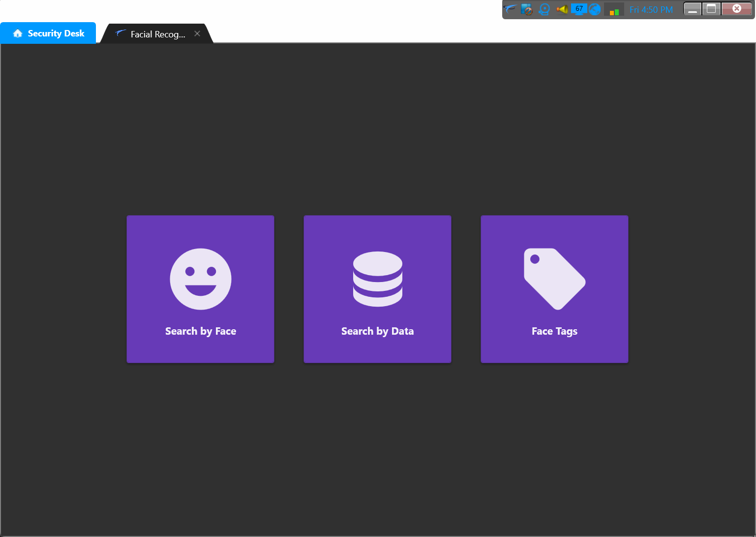Click the Fri 4:50 PM clock
Viewport: 756px width, 537px height.
click(651, 10)
